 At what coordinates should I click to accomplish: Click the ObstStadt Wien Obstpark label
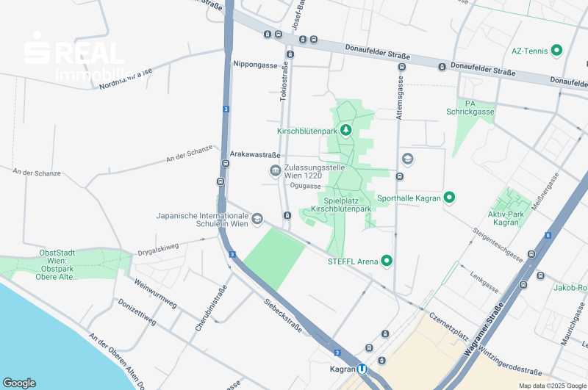point(57,265)
